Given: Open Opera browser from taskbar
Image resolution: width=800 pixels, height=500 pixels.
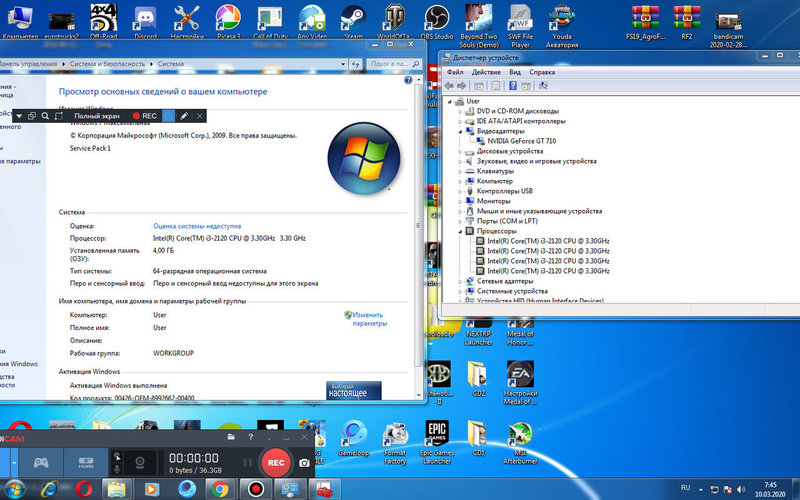Looking at the screenshot, I should 84,489.
